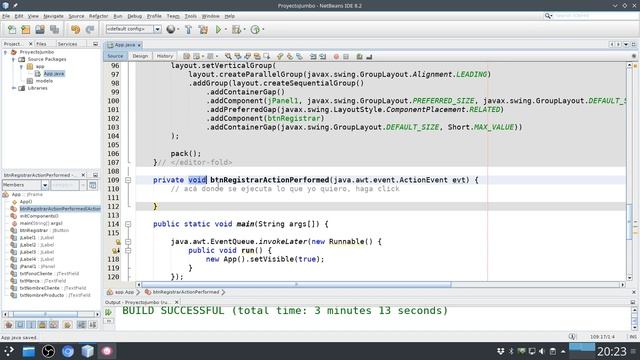Click btnRegistrarActionPerformed in the breadcrumb bar
Viewport: 640px width, 360px height.
tap(186, 292)
